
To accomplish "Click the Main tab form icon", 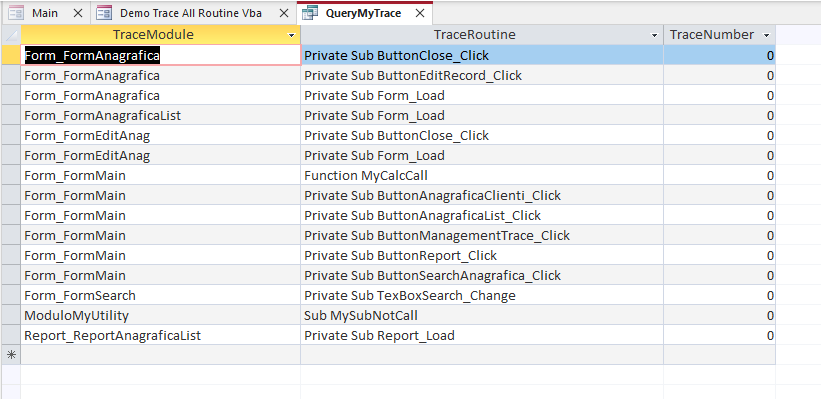I will 16,13.
